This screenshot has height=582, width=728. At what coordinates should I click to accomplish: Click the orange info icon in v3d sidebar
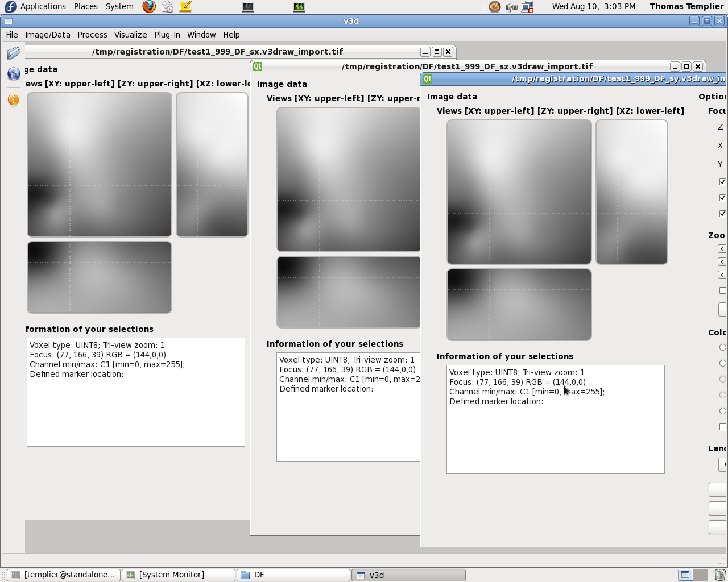click(x=14, y=100)
